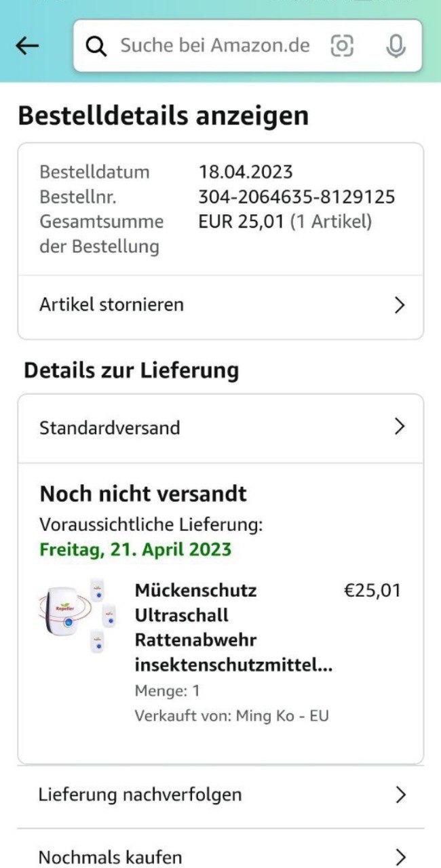Tap chevron beside Standardversand
Viewport: 441px width, 868px height.
click(400, 427)
